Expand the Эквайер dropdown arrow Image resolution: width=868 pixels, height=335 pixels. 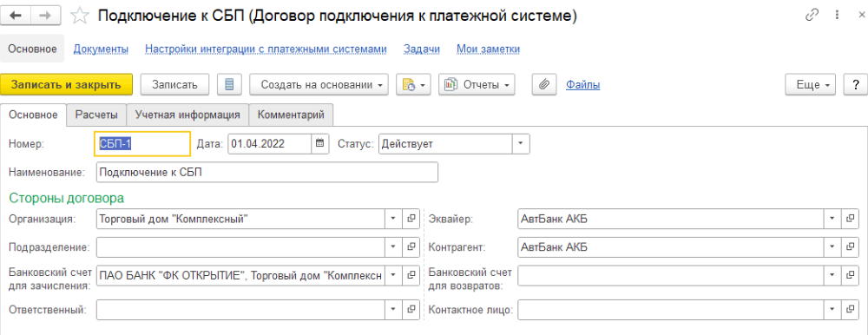coord(832,218)
